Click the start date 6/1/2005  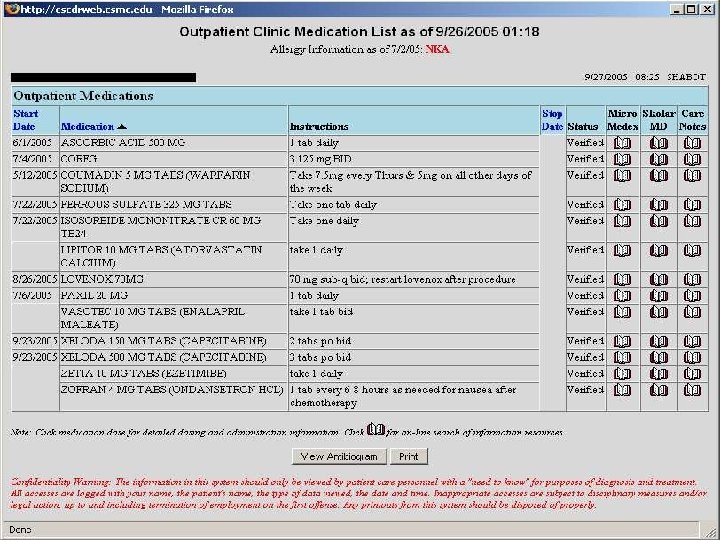tap(32, 143)
